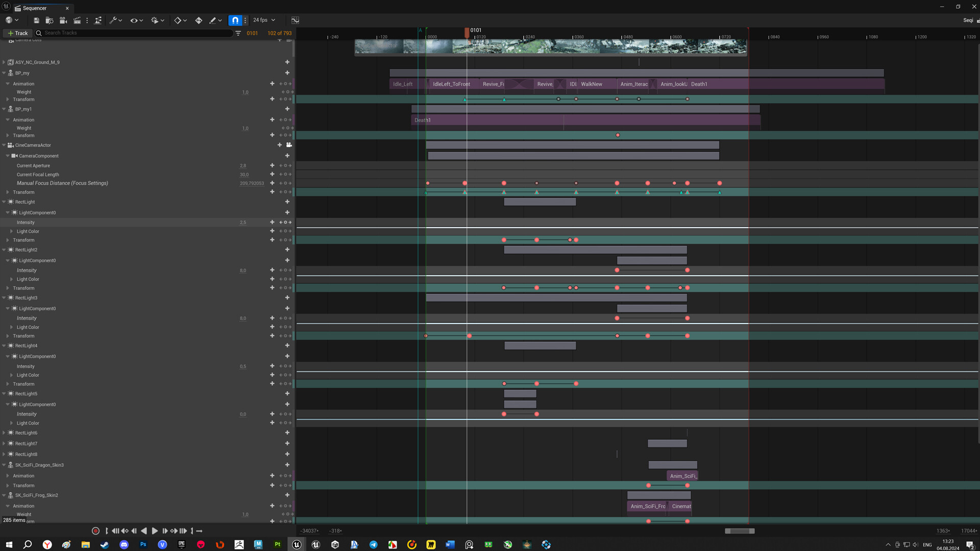Click the Render movie clapperboard icon

tap(77, 20)
